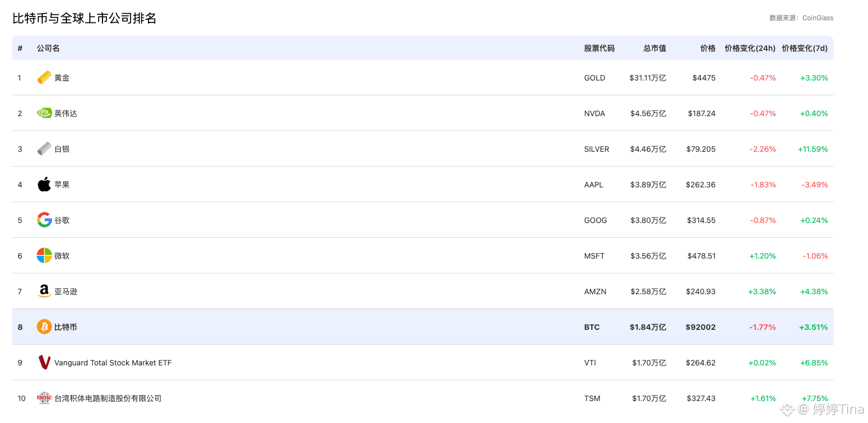Click the TSMC logo icon
Viewport: 868px width, 423px height.
(44, 398)
